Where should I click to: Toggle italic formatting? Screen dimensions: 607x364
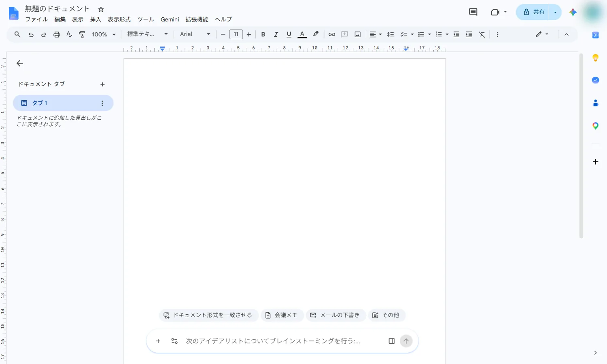[276, 34]
